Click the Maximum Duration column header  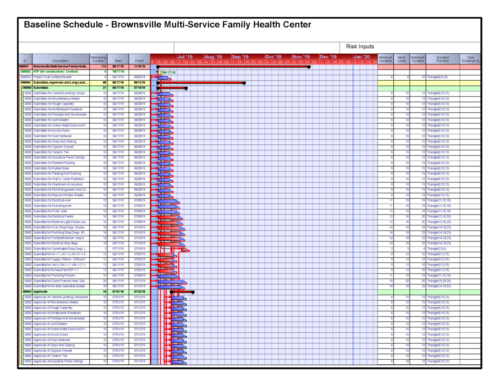pos(417,59)
